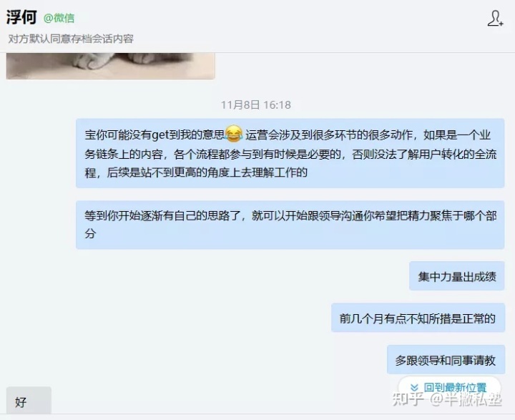Screen dimensions: 515x420
Task: Click the @微信 source label
Action: (59, 18)
